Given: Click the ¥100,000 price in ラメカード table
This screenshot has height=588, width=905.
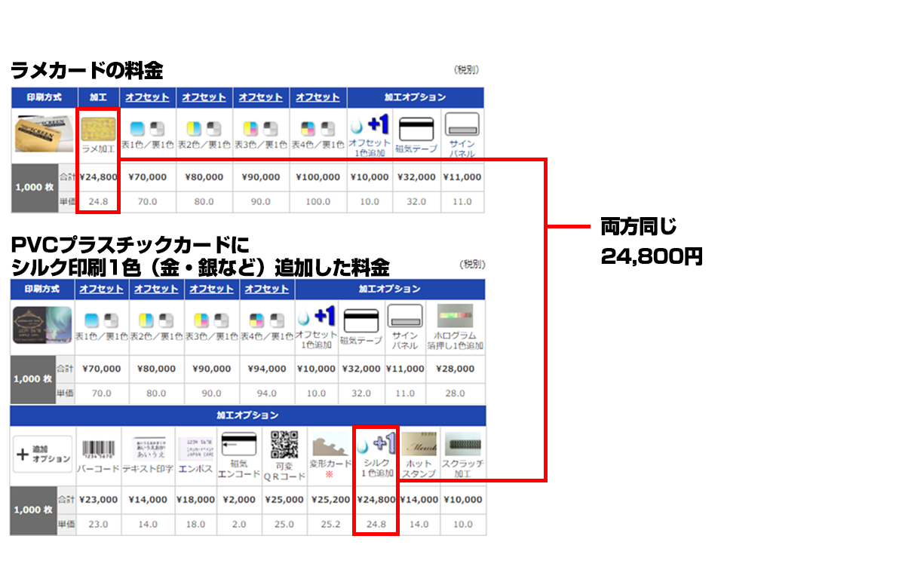Looking at the screenshot, I should click(318, 177).
